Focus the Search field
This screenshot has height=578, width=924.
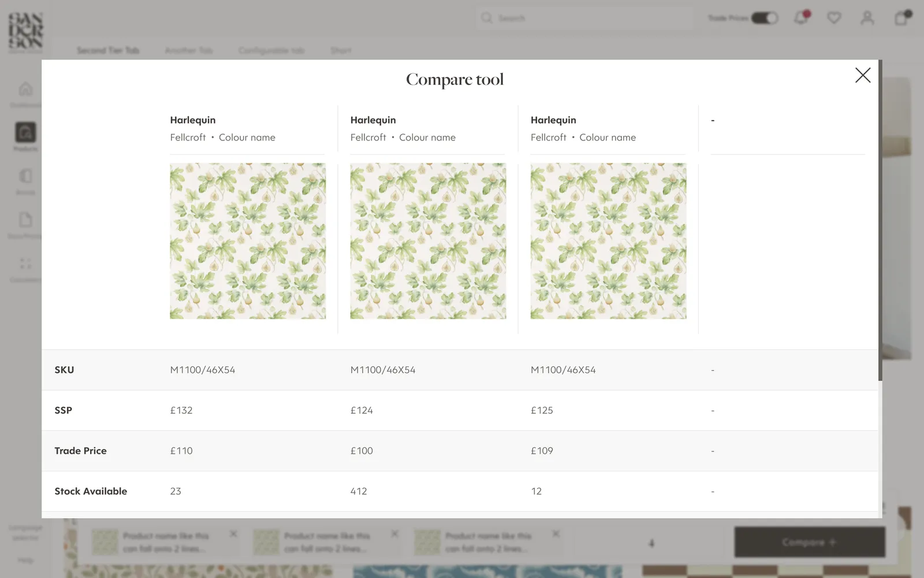584,18
